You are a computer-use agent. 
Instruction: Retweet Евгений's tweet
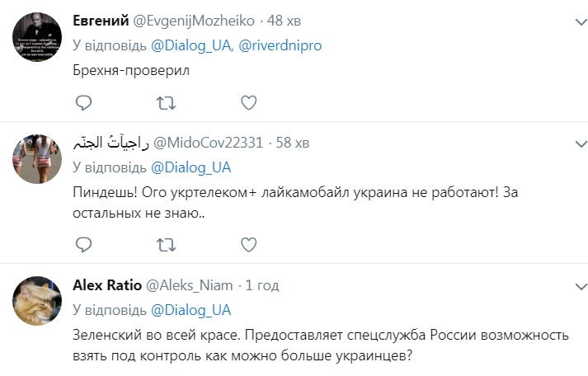tap(166, 102)
